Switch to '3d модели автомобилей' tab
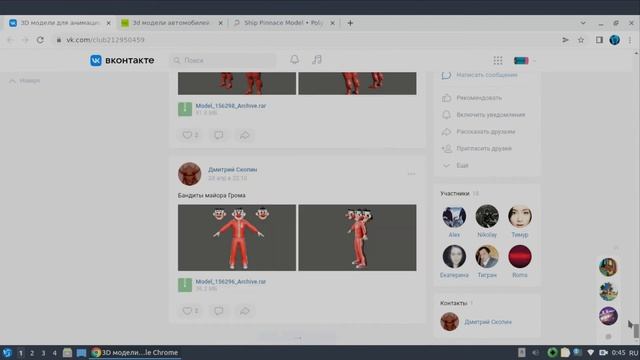The width and height of the screenshot is (640, 360). tap(171, 23)
